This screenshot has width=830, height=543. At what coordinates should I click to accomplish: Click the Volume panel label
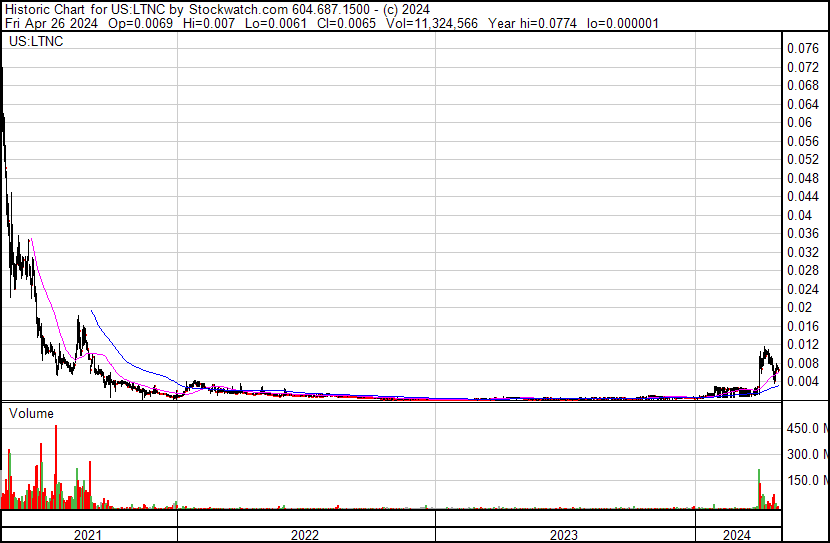[x=31, y=413]
